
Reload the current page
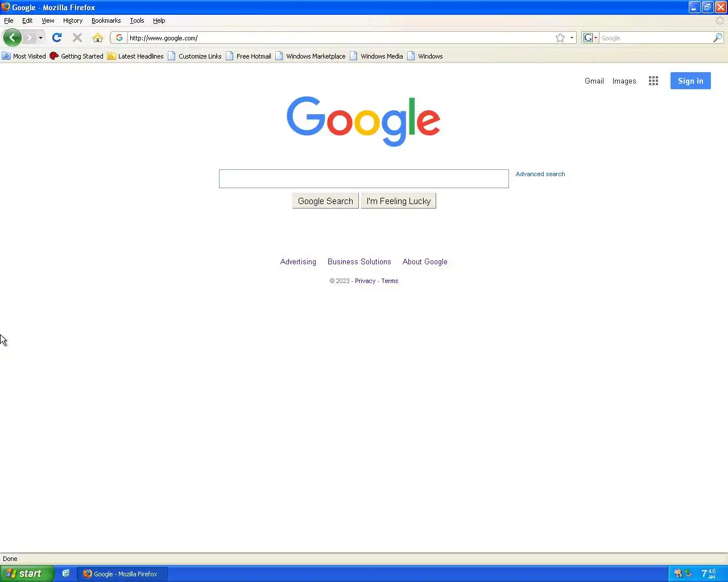coord(57,38)
